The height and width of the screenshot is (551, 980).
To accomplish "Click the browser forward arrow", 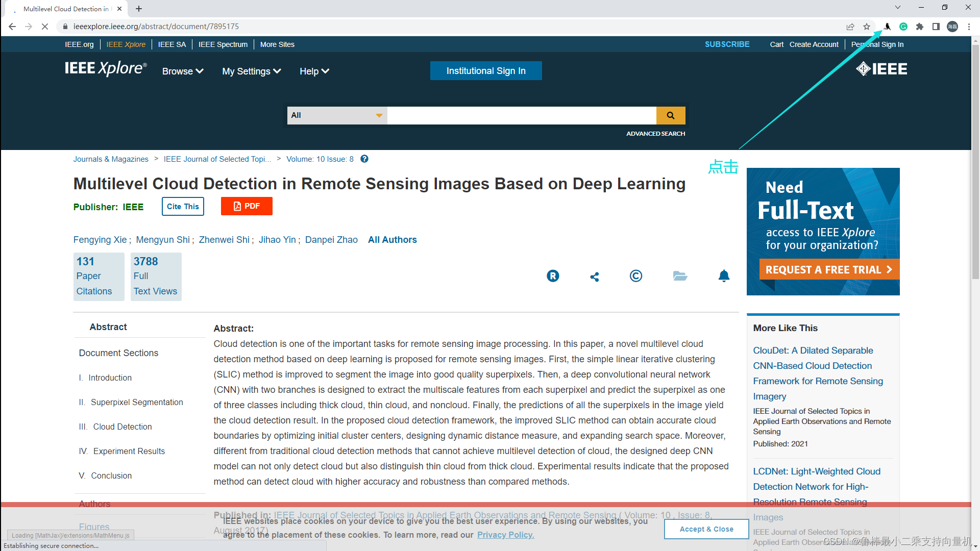I will click(29, 27).
